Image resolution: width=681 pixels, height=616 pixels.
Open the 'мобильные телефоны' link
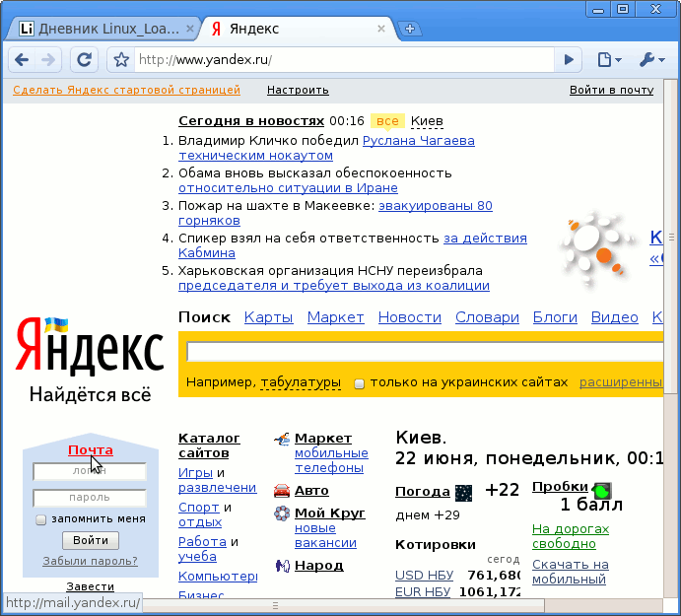click(x=331, y=460)
